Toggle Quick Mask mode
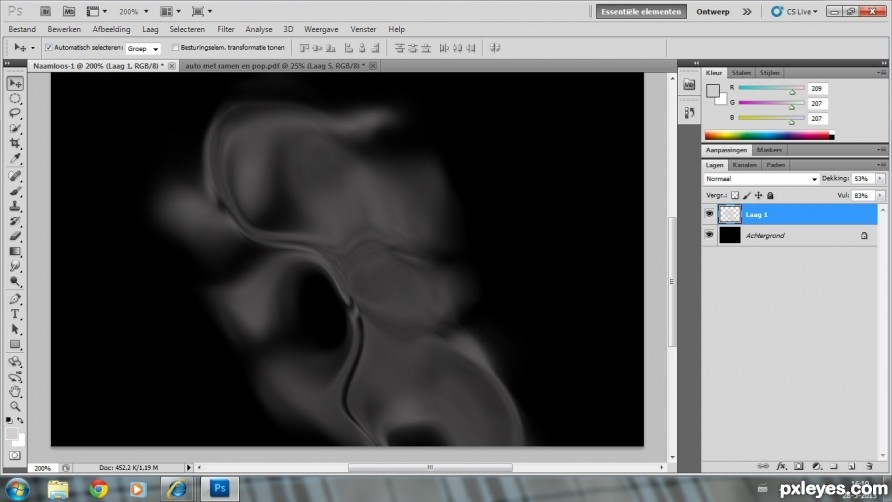Viewport: 892px width, 502px height. (x=15, y=455)
